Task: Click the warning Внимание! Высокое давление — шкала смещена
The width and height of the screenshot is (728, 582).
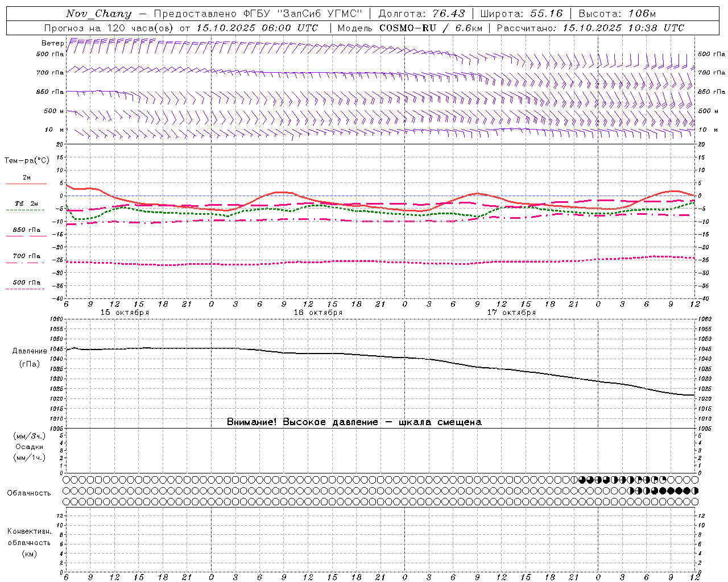Action: (354, 422)
